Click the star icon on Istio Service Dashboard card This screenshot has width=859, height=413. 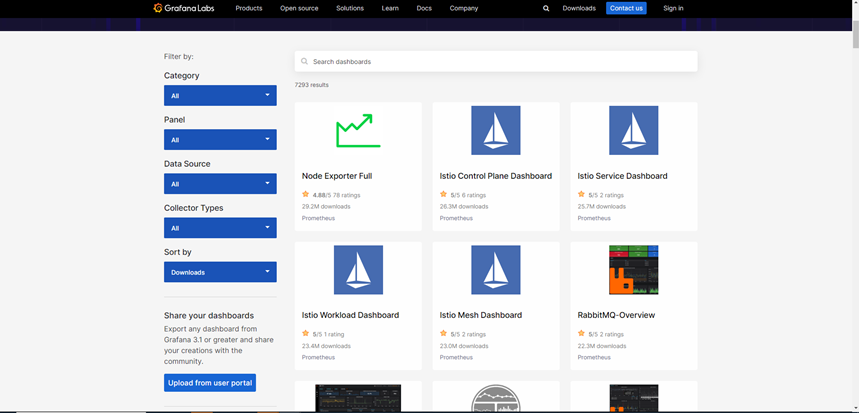click(x=581, y=194)
